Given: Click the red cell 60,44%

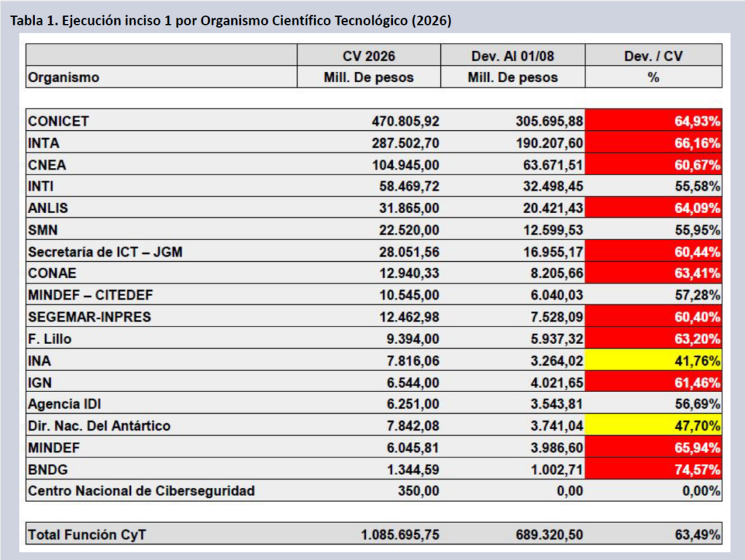Looking at the screenshot, I should pos(653,251).
